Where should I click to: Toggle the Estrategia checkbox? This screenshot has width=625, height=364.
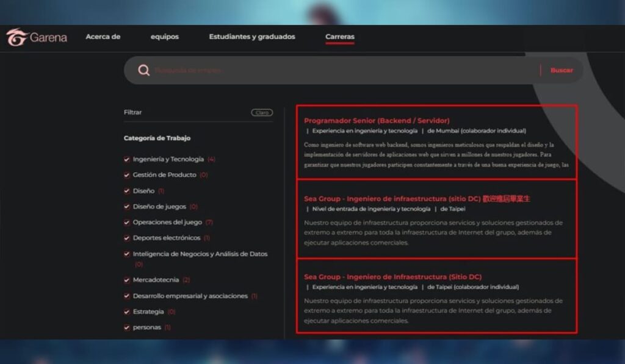127,312
